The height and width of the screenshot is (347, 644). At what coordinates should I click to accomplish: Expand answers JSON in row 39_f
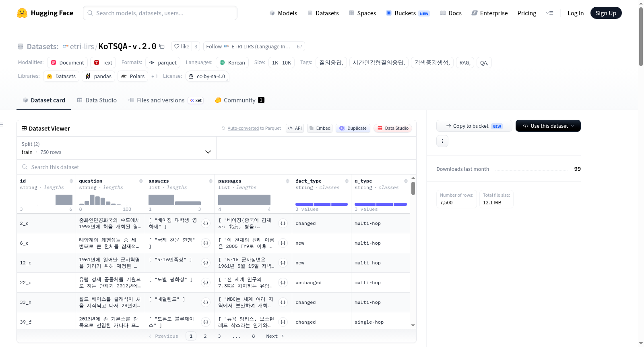206,322
